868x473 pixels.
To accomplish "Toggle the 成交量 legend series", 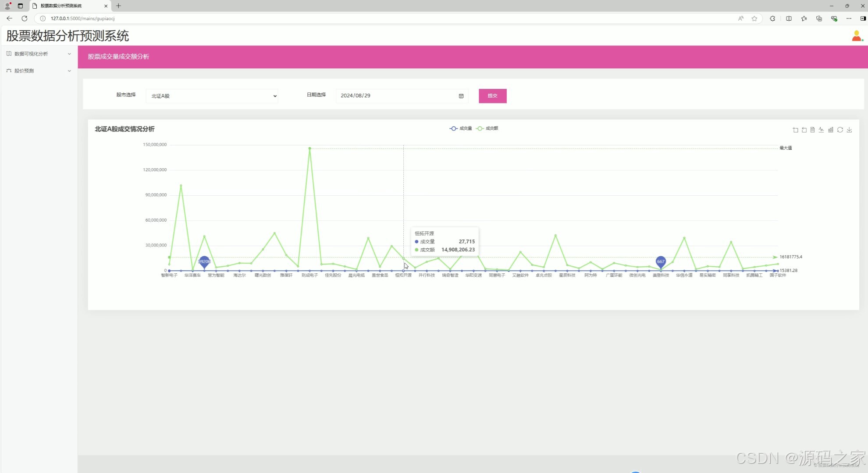I will pos(461,128).
